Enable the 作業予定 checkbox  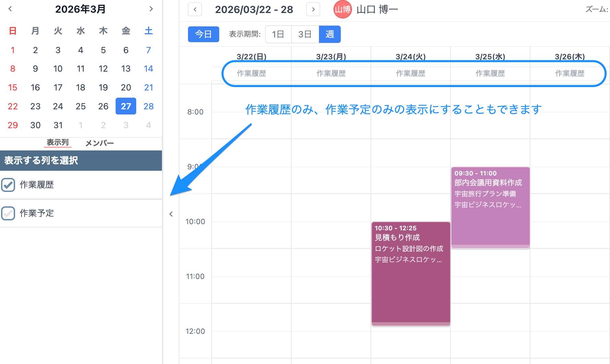pyautogui.click(x=8, y=213)
